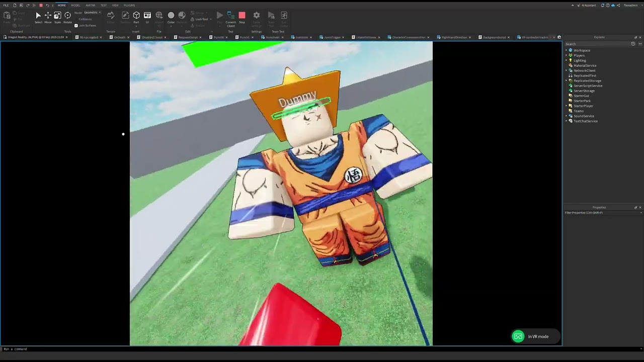Open the UI insert tool
Image resolution: width=644 pixels, height=362 pixels.
147,17
